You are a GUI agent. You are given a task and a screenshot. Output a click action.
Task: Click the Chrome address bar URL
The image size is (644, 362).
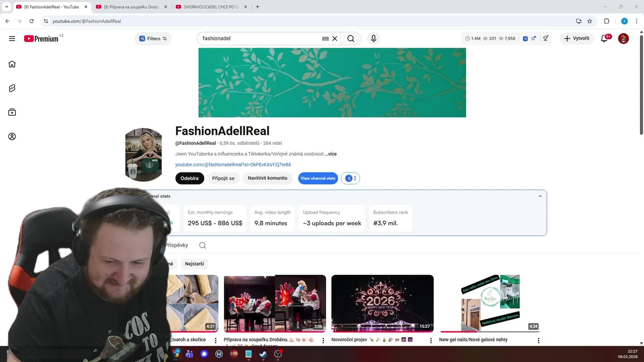pyautogui.click(x=87, y=21)
